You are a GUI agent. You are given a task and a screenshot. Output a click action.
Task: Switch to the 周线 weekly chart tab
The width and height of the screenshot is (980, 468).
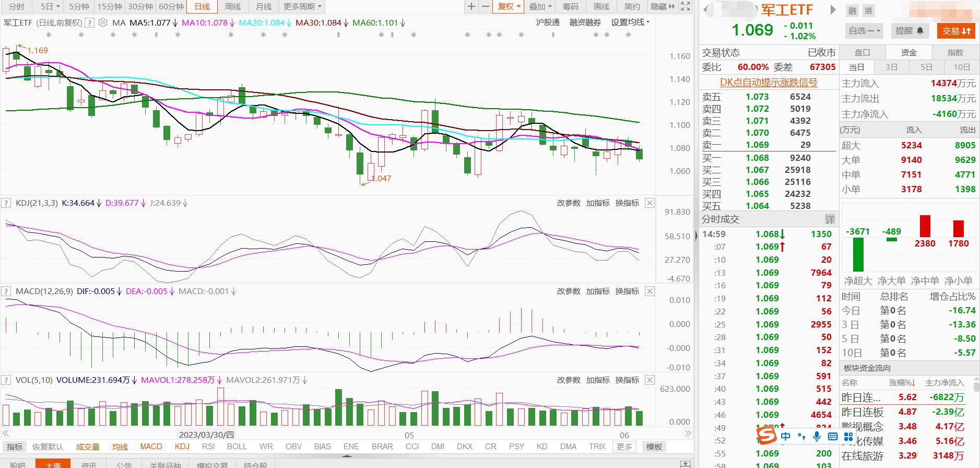[x=233, y=6]
